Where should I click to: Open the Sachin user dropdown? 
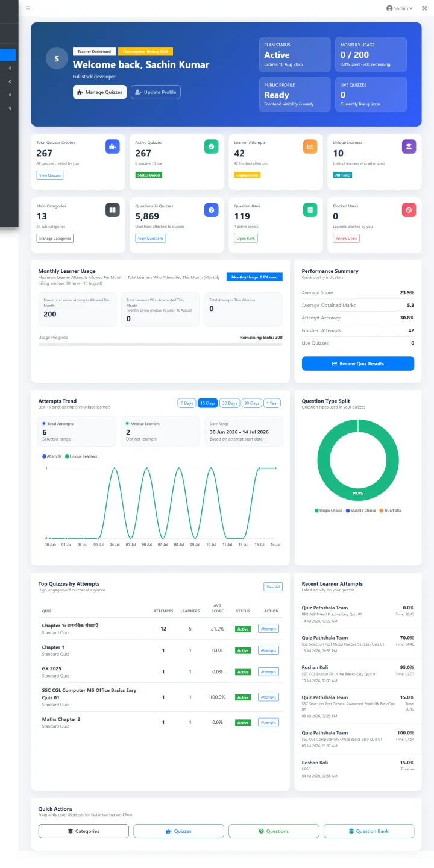click(400, 8)
